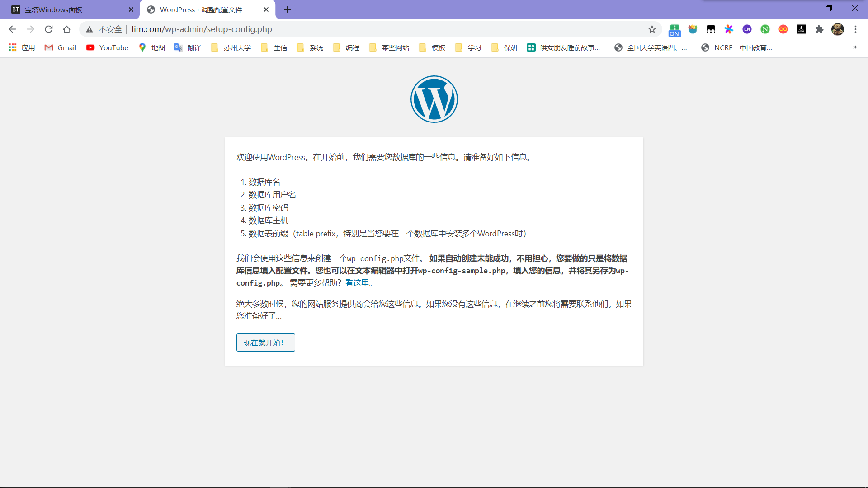Viewport: 868px width, 488px height.
Task: Expand the 编程 bookmark folder
Action: point(346,47)
